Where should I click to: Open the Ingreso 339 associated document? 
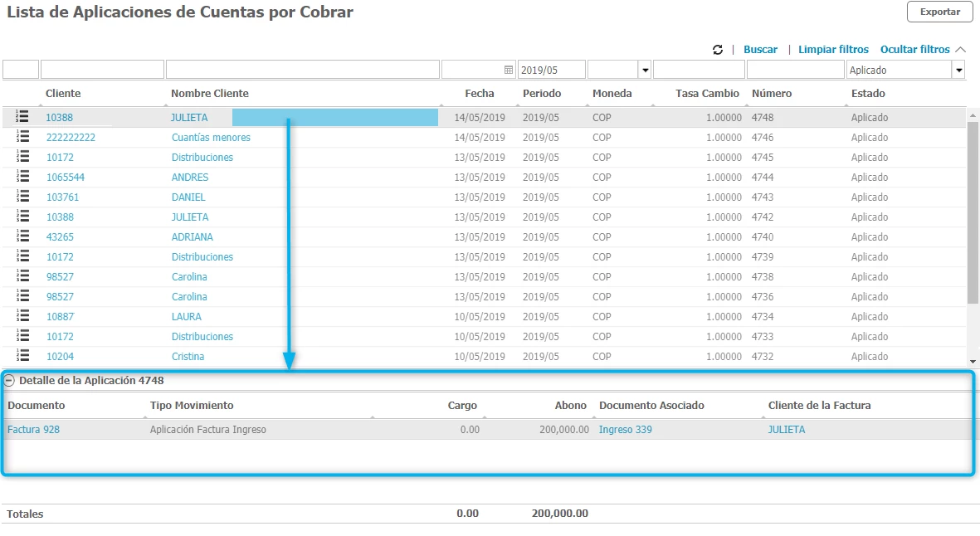coord(625,430)
